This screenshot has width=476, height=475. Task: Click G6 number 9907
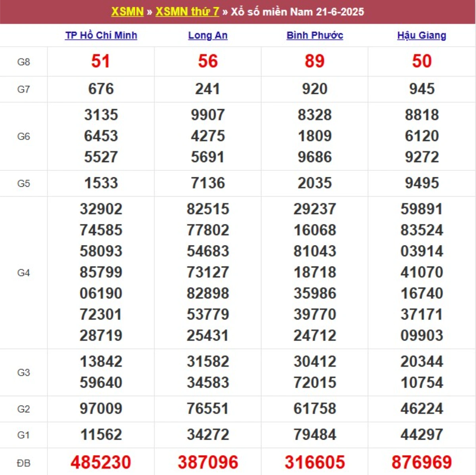coord(208,115)
